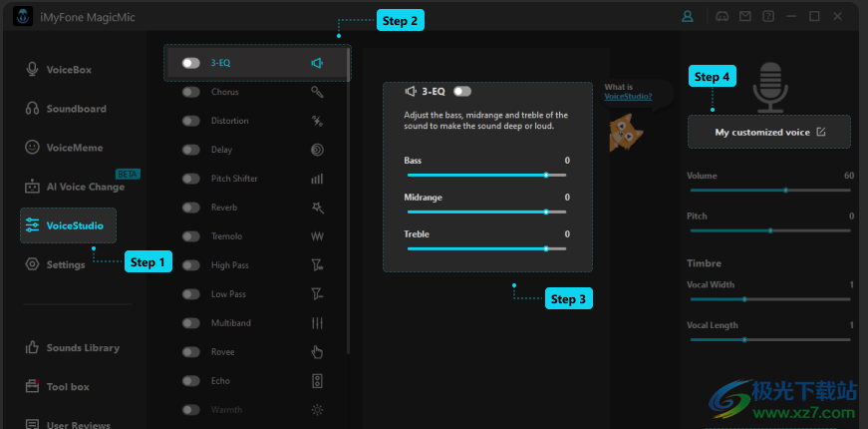This screenshot has width=868, height=429.
Task: Click the Pitch slider
Action: point(770,230)
